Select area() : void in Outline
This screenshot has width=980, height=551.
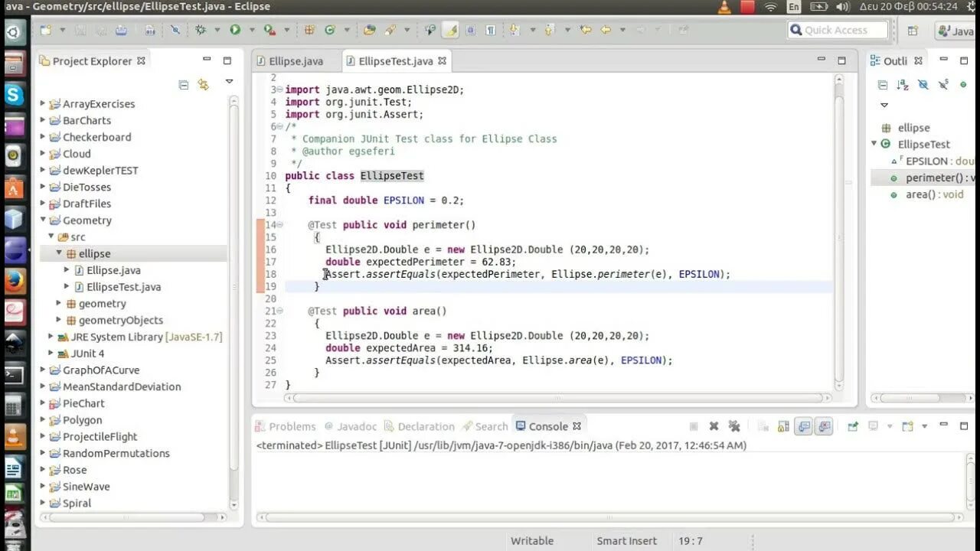[x=933, y=194]
